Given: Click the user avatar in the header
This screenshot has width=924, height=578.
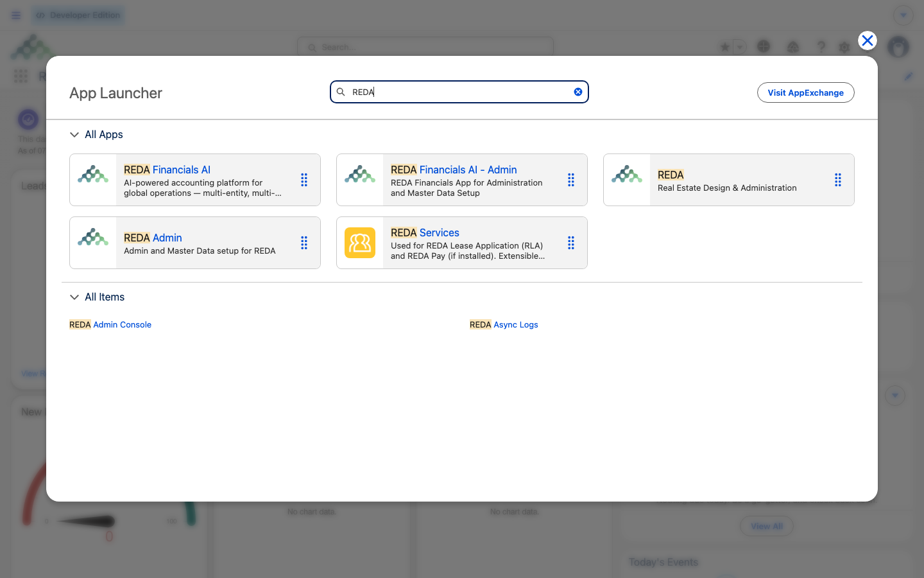Looking at the screenshot, I should click(898, 46).
